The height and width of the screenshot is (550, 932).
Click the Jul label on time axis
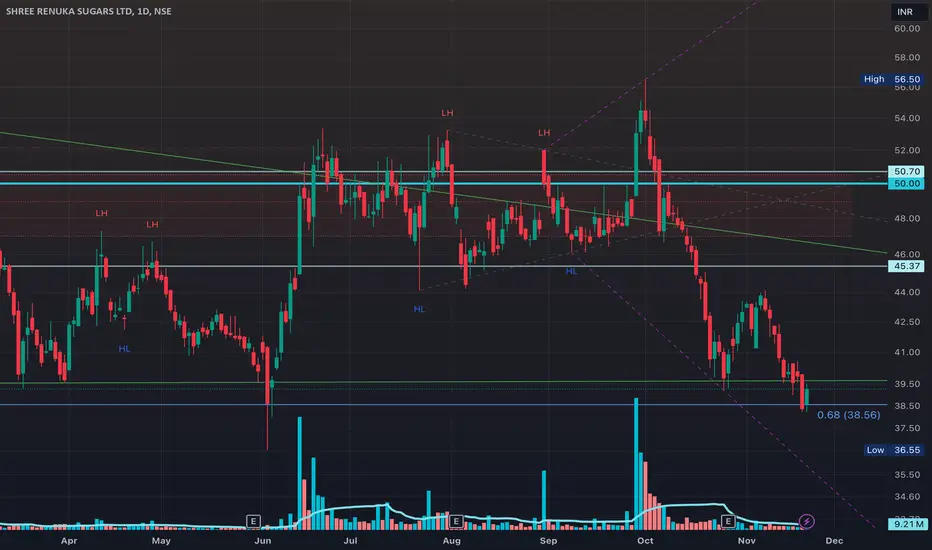[350, 540]
